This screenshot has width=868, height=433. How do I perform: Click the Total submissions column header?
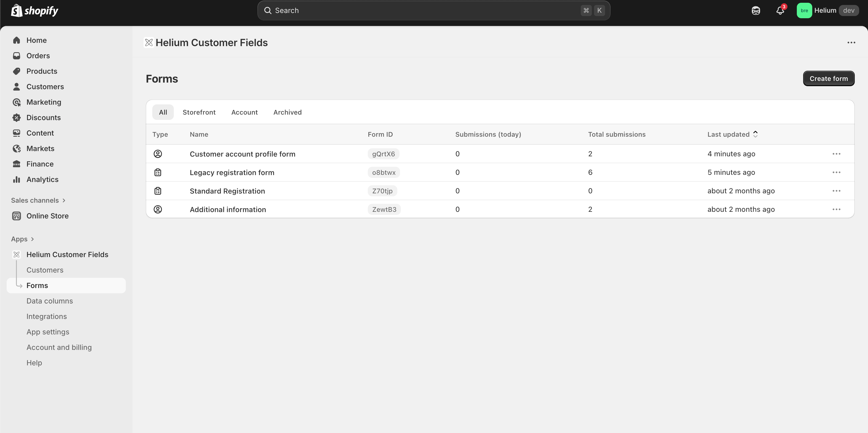tap(617, 134)
